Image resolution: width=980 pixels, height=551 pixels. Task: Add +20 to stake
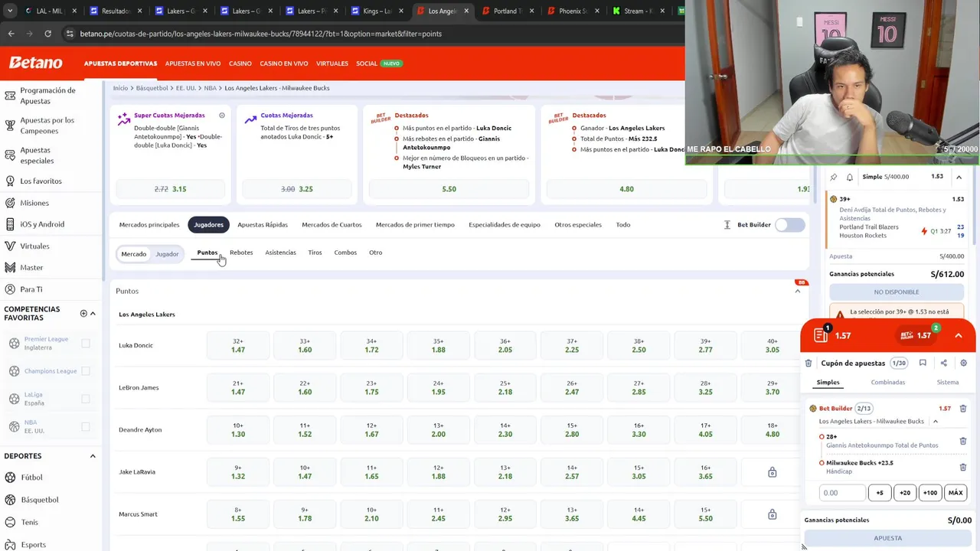[905, 493]
